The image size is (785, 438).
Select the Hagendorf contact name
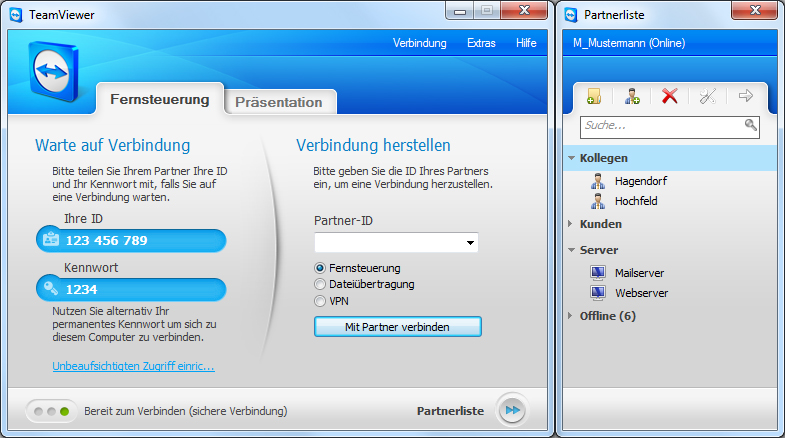click(x=641, y=181)
